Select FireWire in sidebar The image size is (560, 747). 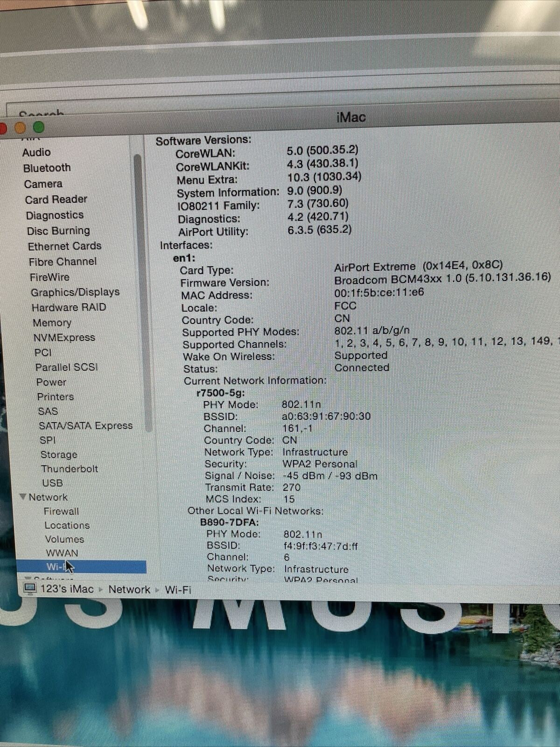pos(49,277)
